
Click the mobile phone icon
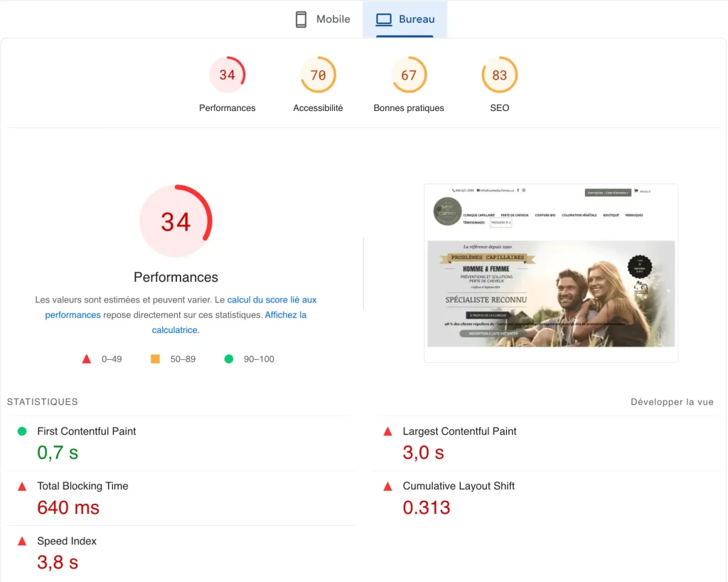tap(301, 19)
